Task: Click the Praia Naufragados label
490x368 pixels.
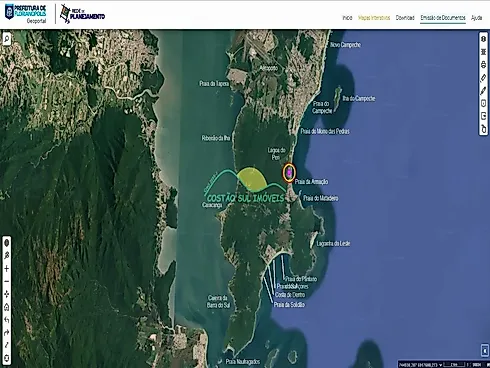Action: pos(243,361)
